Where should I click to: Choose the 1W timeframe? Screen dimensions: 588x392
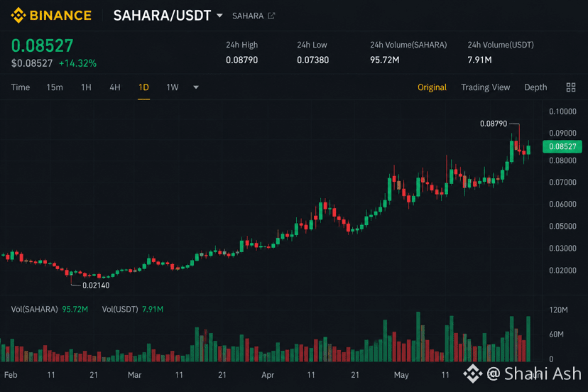[173, 87]
